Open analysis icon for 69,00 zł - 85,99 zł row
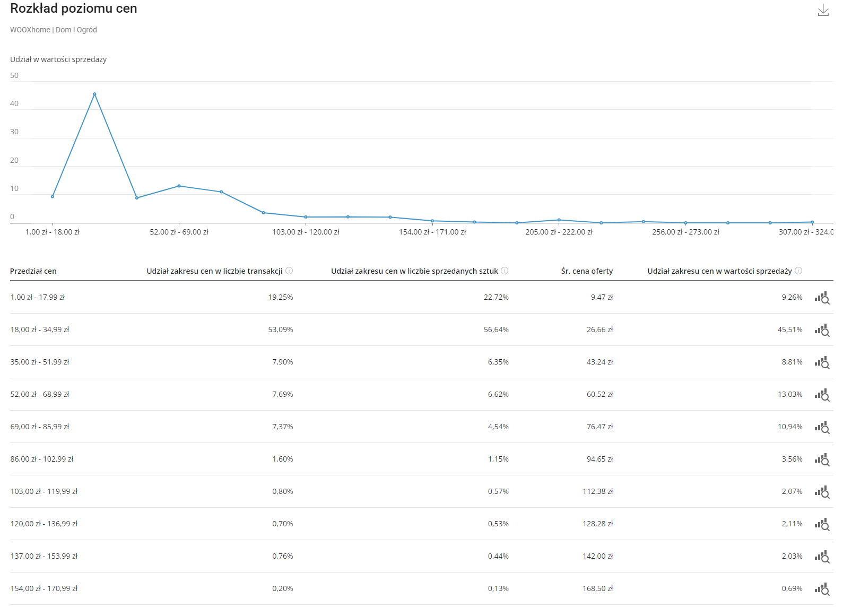The height and width of the screenshot is (616, 843). click(x=822, y=427)
